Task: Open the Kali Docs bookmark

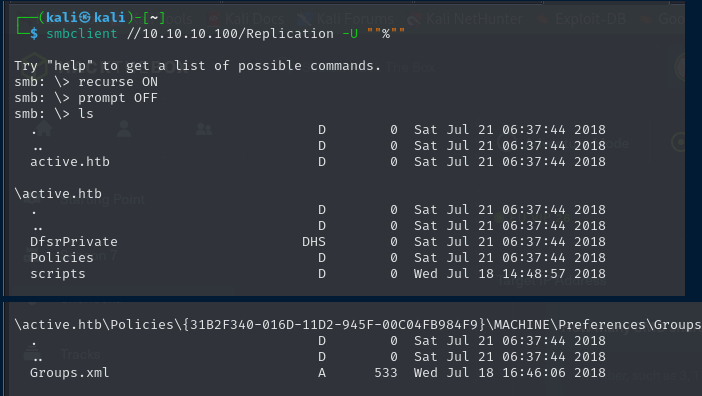Action: [254, 19]
